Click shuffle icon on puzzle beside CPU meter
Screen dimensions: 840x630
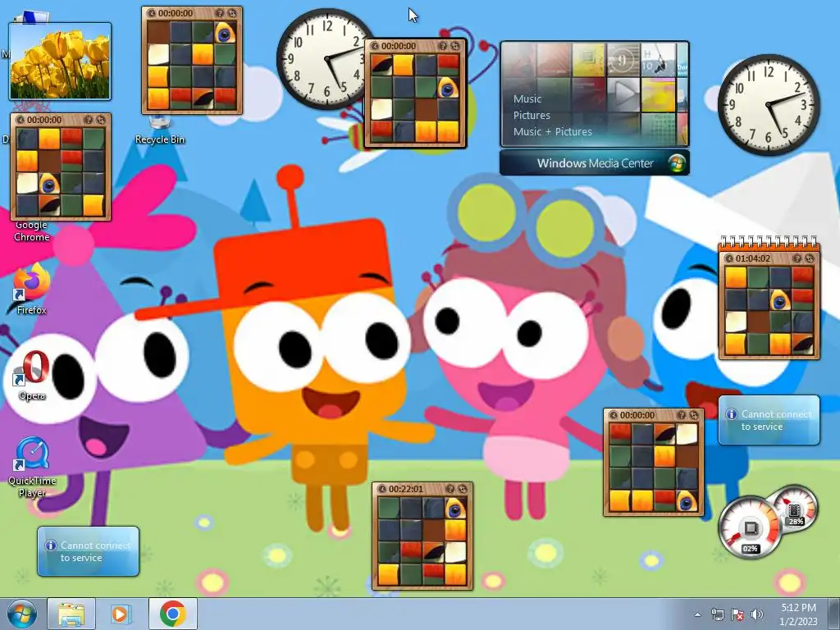click(x=694, y=415)
